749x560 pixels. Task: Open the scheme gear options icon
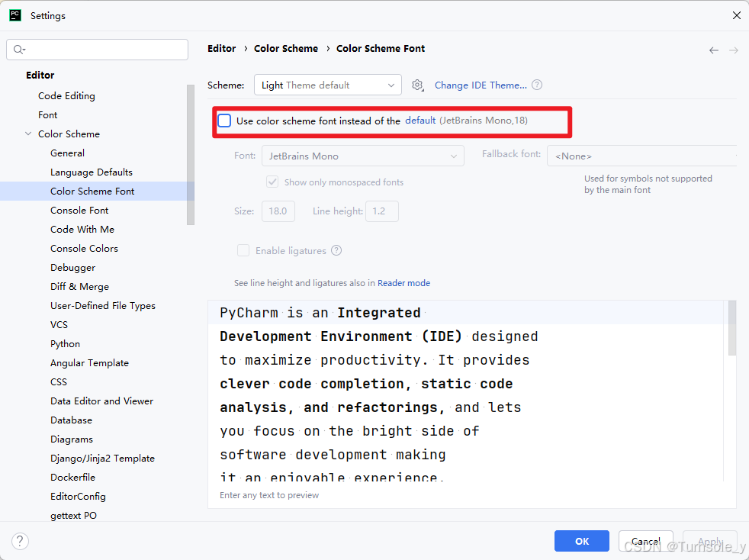pyautogui.click(x=417, y=85)
